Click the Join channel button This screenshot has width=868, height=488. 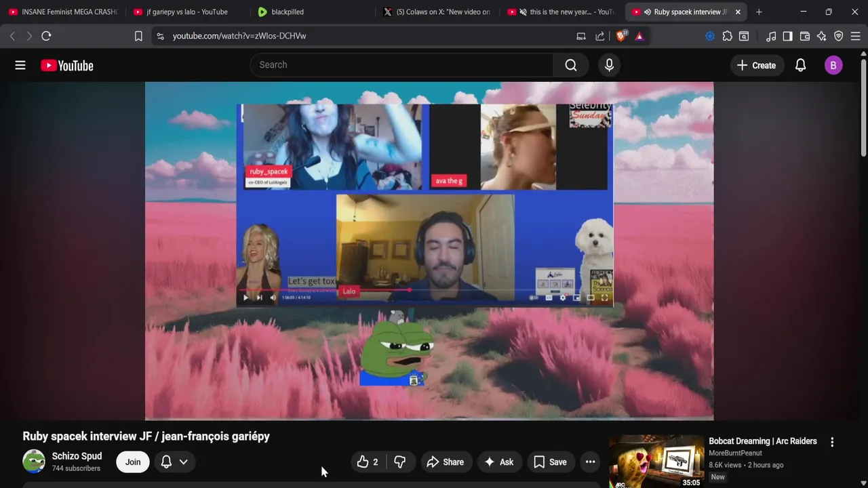(x=133, y=462)
